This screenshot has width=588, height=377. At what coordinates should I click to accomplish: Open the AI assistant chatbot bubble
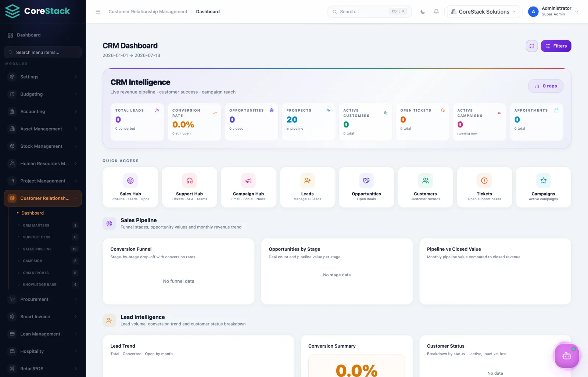tap(567, 355)
